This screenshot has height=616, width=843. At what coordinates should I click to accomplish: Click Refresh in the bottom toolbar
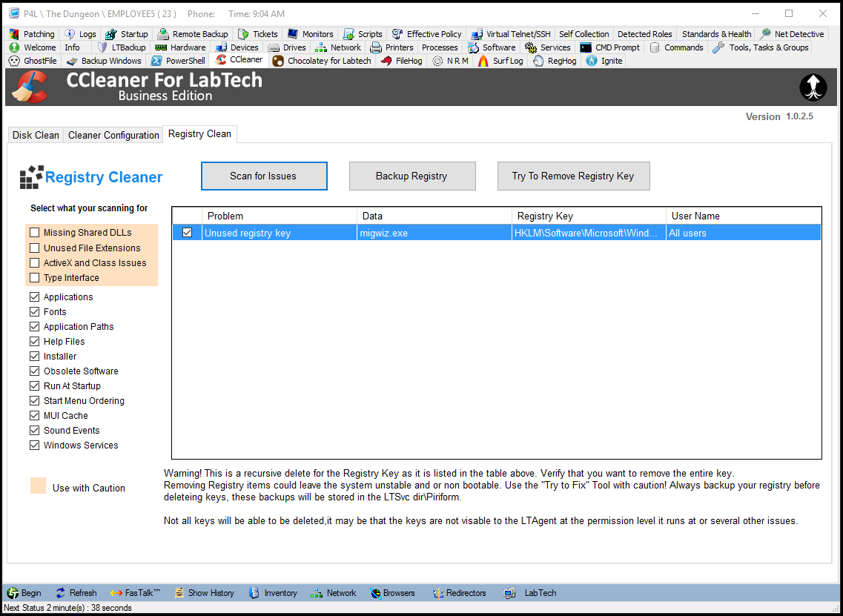(76, 593)
